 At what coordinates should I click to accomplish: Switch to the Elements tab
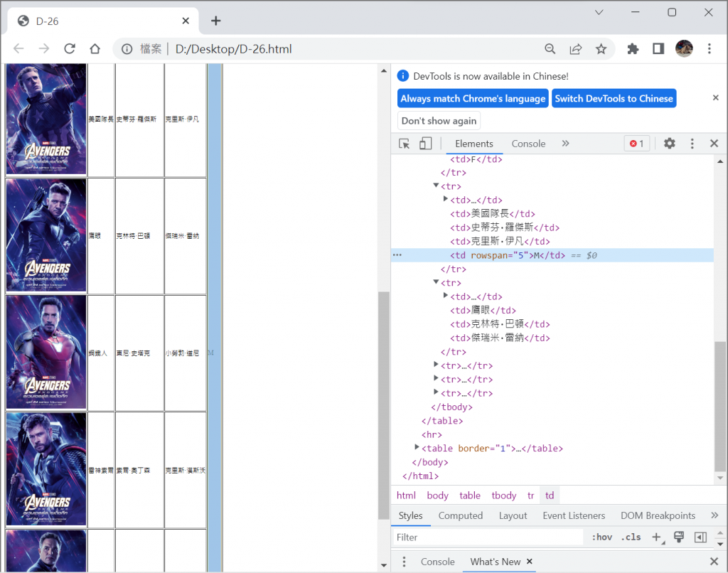point(474,144)
